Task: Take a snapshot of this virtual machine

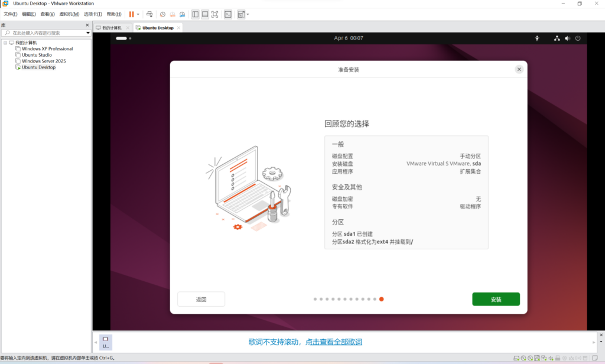Action: (163, 14)
